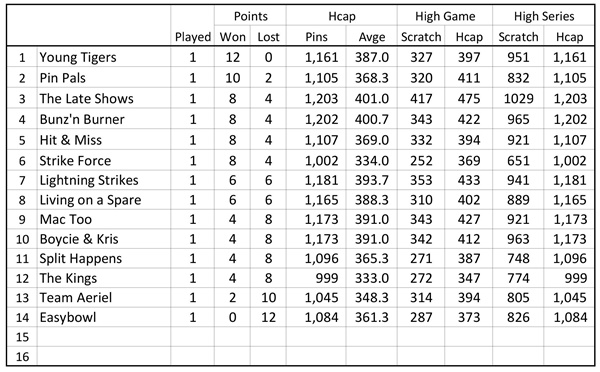Click Lightning Strikes high game scratch 353
This screenshot has height=372, width=600.
(421, 180)
